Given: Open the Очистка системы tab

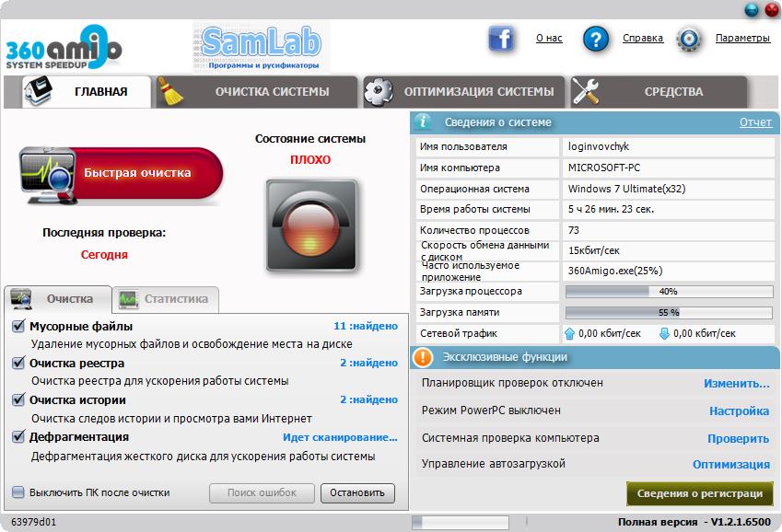Looking at the screenshot, I should pyautogui.click(x=257, y=92).
